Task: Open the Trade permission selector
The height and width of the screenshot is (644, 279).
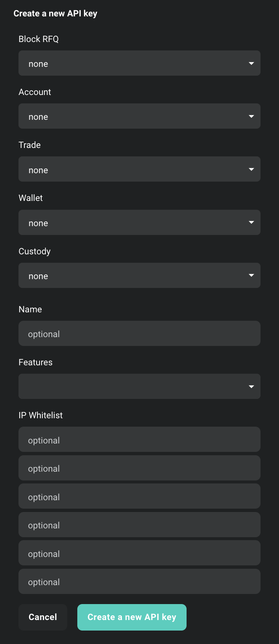Action: (x=139, y=169)
